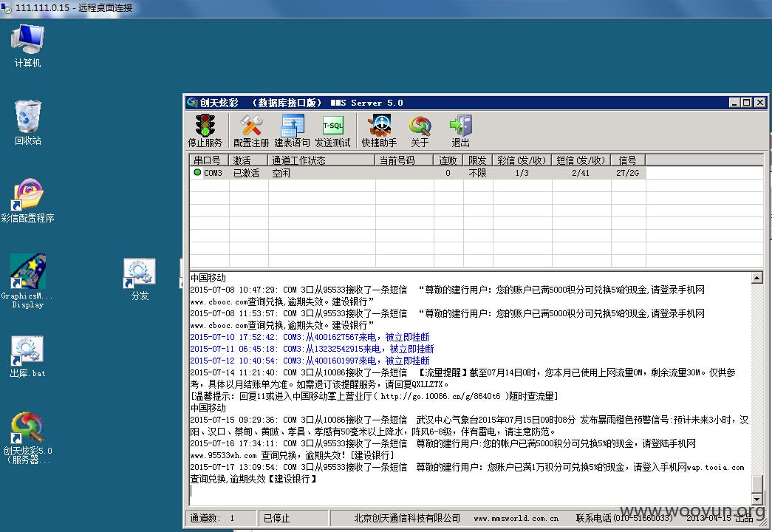Click log line from 4001601997 来电
The image size is (772, 532).
(x=310, y=361)
